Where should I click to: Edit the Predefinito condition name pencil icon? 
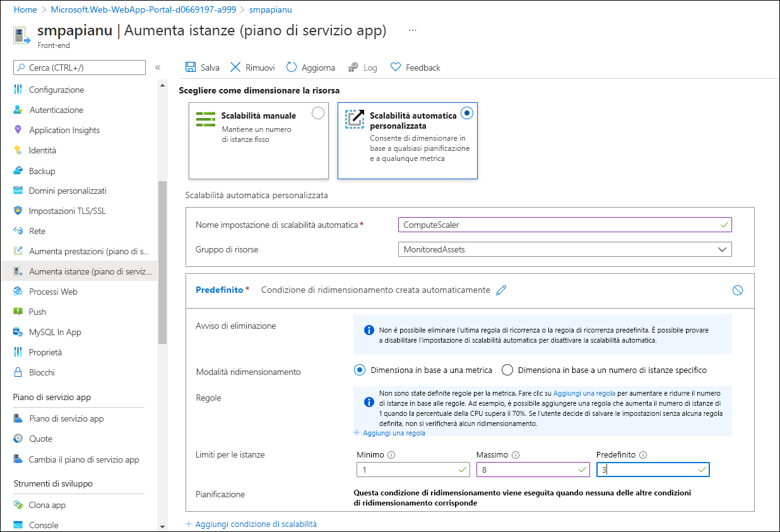[502, 290]
